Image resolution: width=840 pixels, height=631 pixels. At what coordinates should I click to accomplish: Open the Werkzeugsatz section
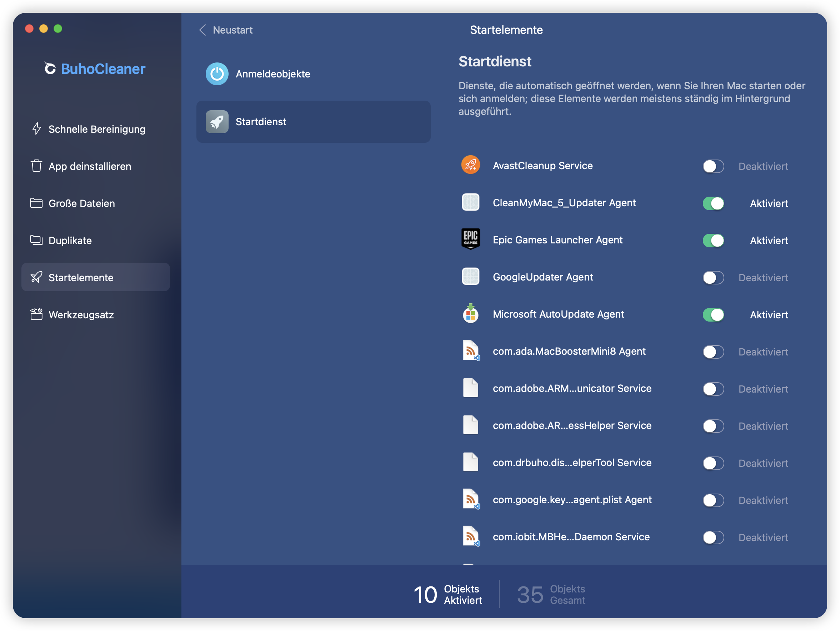pyautogui.click(x=96, y=314)
